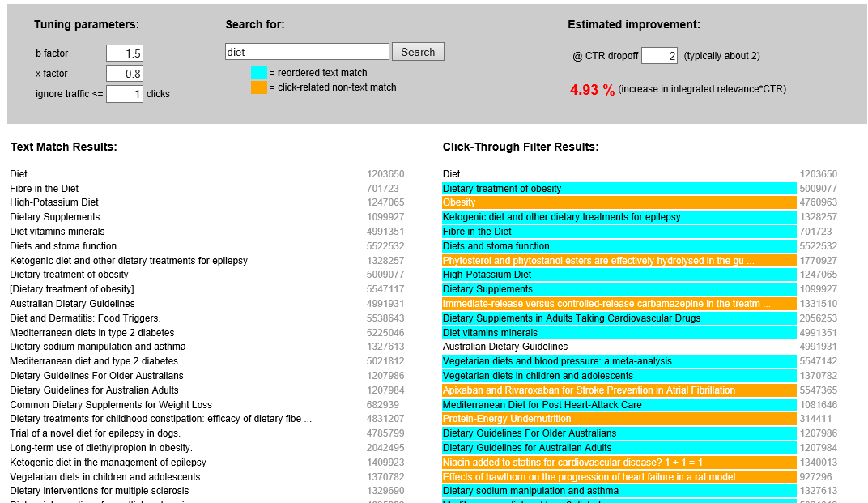The height and width of the screenshot is (503, 868).
Task: Open 'Dietary Supplements in Adults Taking Cardiovascular Drugs'
Action: pyautogui.click(x=572, y=318)
